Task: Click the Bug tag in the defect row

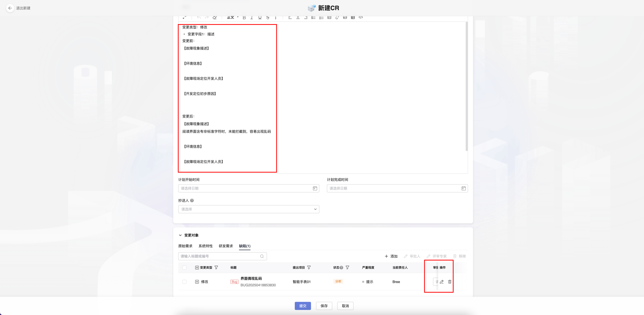Action: 234,282
